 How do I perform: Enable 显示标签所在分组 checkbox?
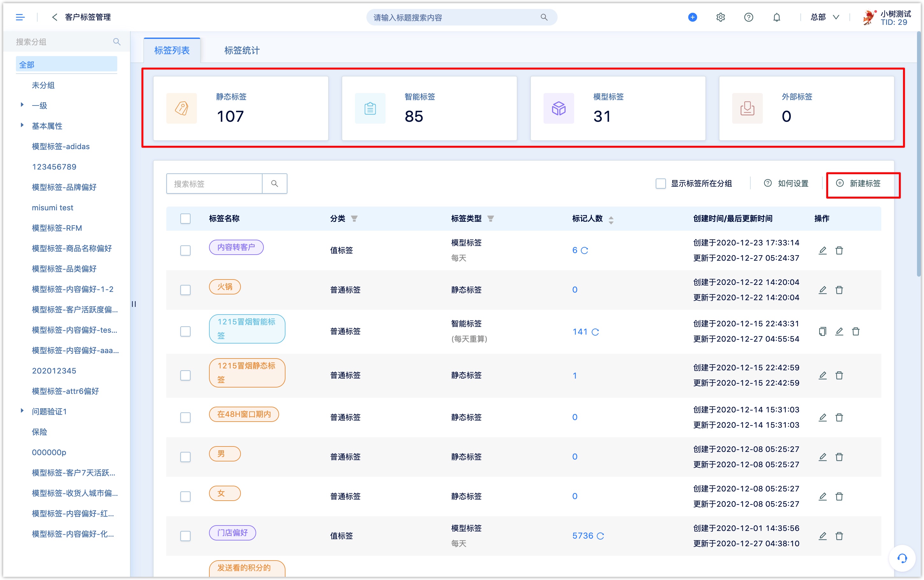tap(661, 184)
